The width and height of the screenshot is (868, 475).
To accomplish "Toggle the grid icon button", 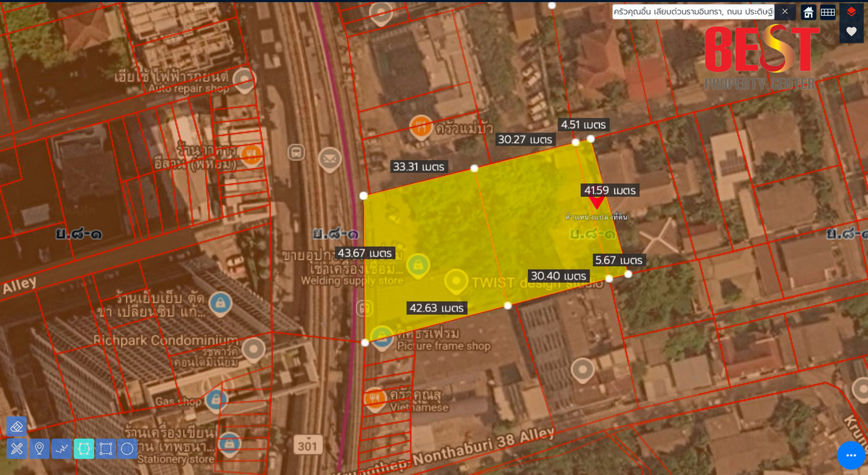I will 827,12.
